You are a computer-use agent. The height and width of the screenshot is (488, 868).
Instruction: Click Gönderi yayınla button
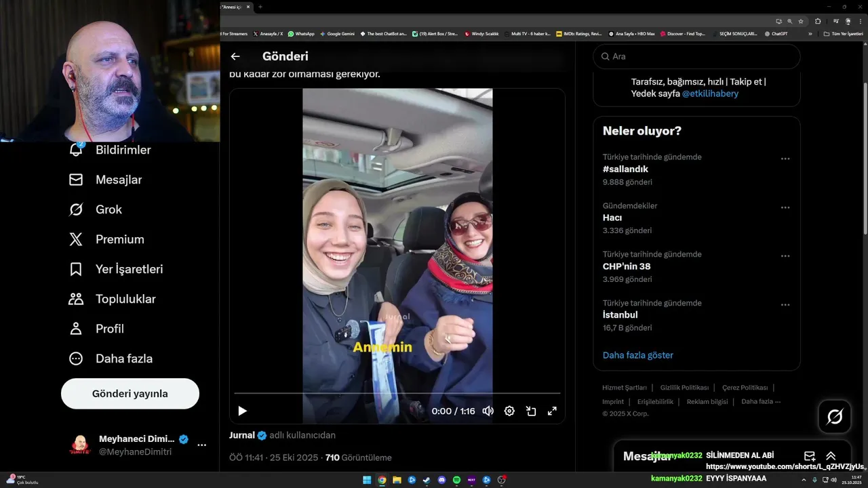pos(130,394)
